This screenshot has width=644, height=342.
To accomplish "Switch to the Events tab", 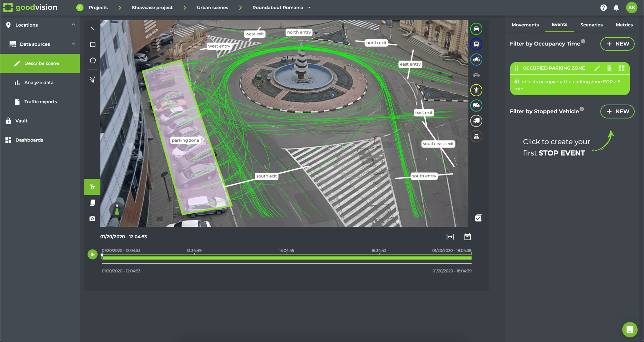I will 559,24.
